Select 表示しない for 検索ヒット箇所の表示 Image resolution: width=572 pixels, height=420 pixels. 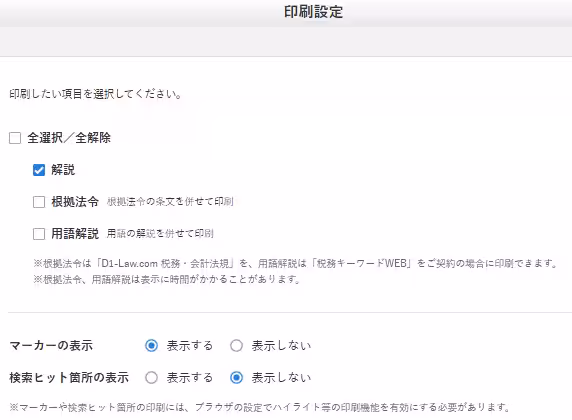click(x=236, y=378)
